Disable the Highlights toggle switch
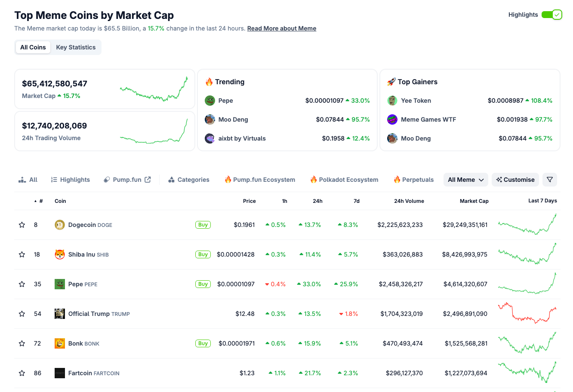Screen dimensions: 573x392 pos(551,14)
